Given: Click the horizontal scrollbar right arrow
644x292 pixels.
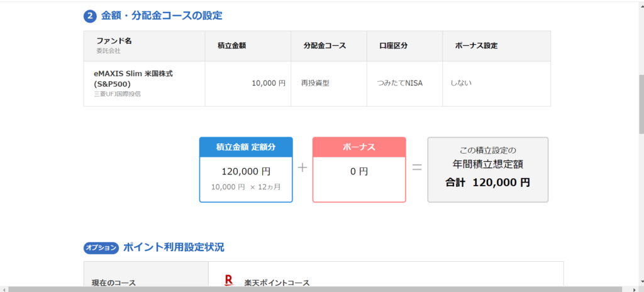Looking at the screenshot, I should click(635, 289).
